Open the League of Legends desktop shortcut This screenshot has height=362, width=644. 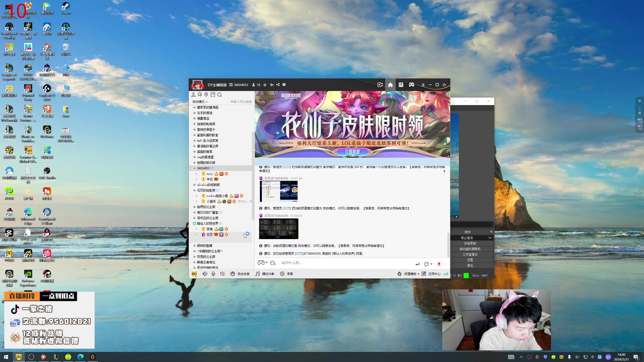click(x=9, y=72)
